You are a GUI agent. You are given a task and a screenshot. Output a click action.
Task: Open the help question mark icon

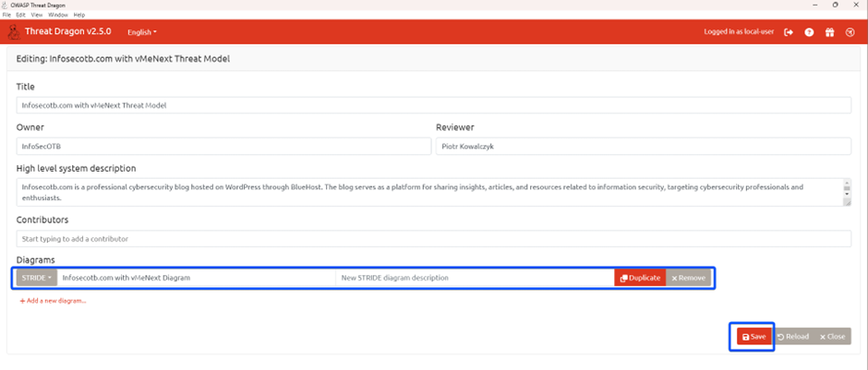click(809, 32)
